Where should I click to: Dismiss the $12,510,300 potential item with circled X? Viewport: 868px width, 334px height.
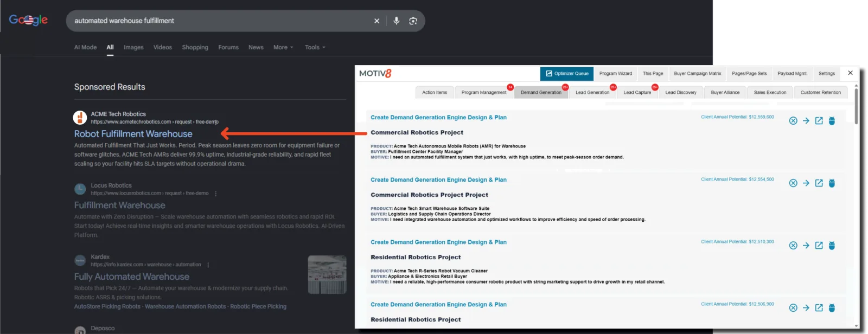click(793, 246)
